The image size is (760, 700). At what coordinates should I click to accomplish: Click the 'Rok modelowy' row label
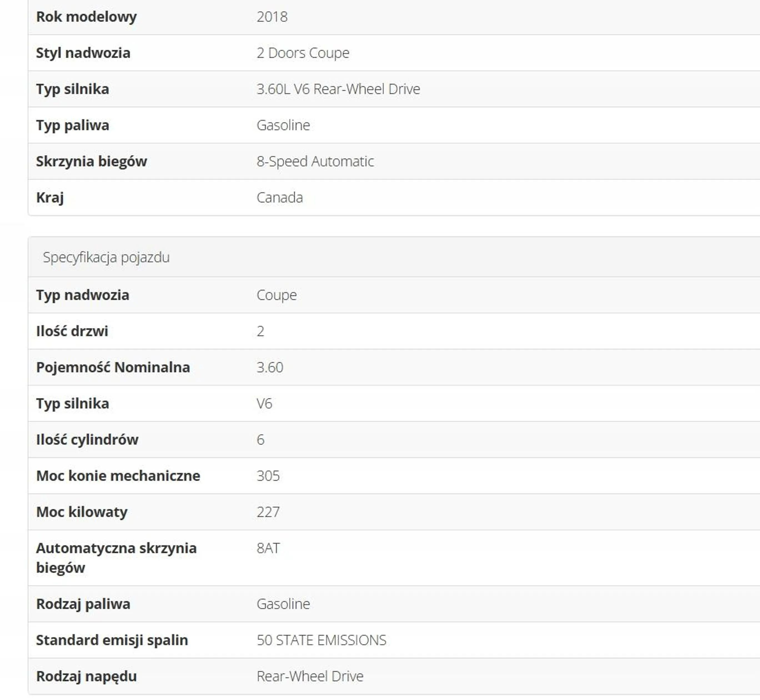click(x=86, y=17)
